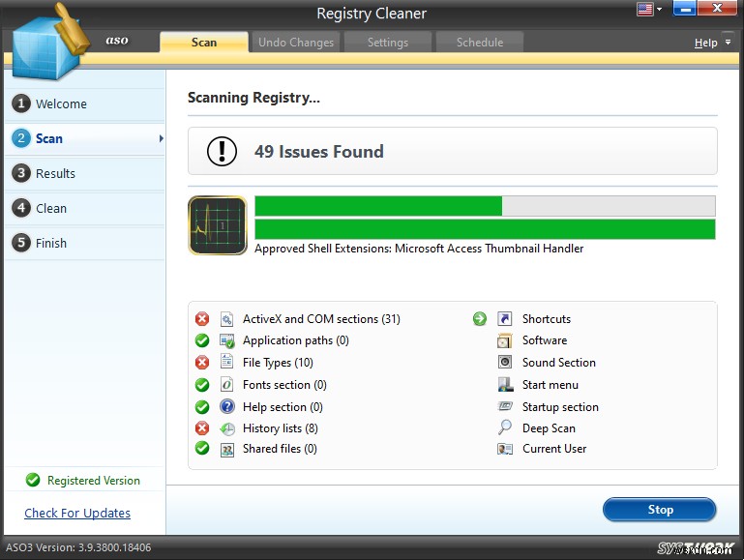Viewport: 744px width, 560px height.
Task: Click the Startup section icon
Action: [x=505, y=406]
